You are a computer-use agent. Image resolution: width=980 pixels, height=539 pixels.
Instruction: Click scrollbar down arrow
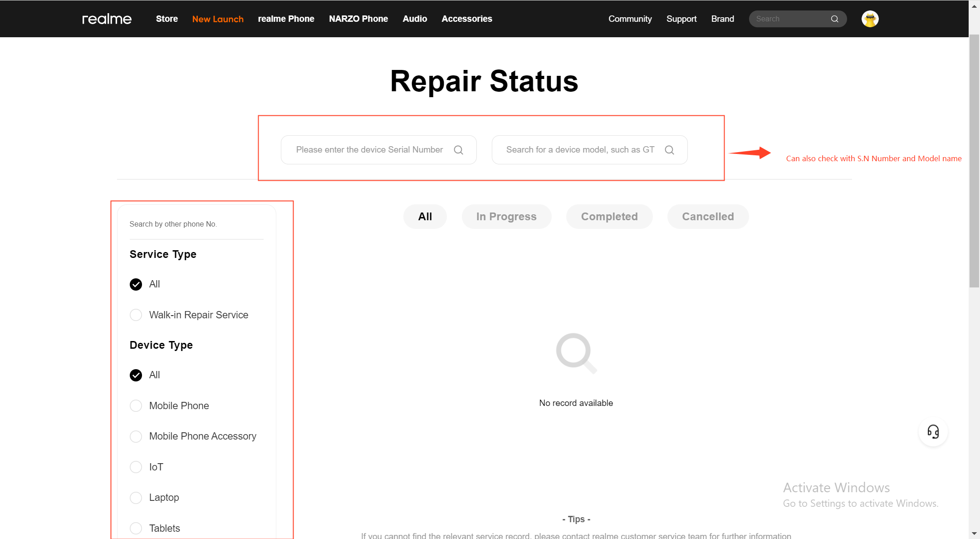coord(974,533)
